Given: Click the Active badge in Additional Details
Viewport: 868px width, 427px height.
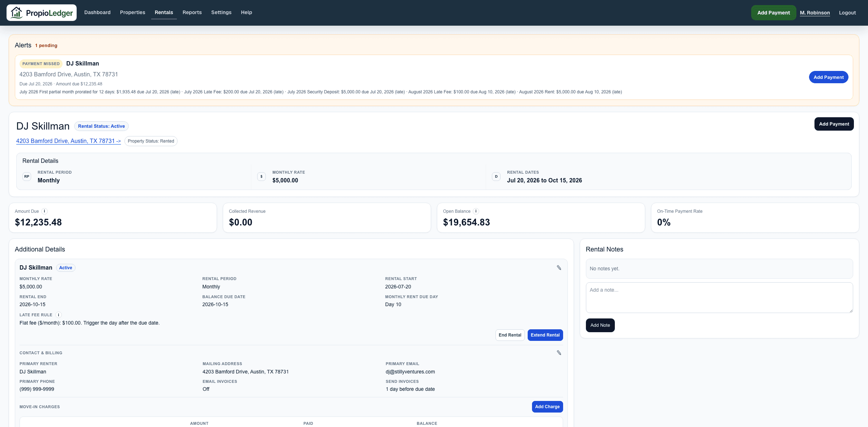Looking at the screenshot, I should [65, 268].
